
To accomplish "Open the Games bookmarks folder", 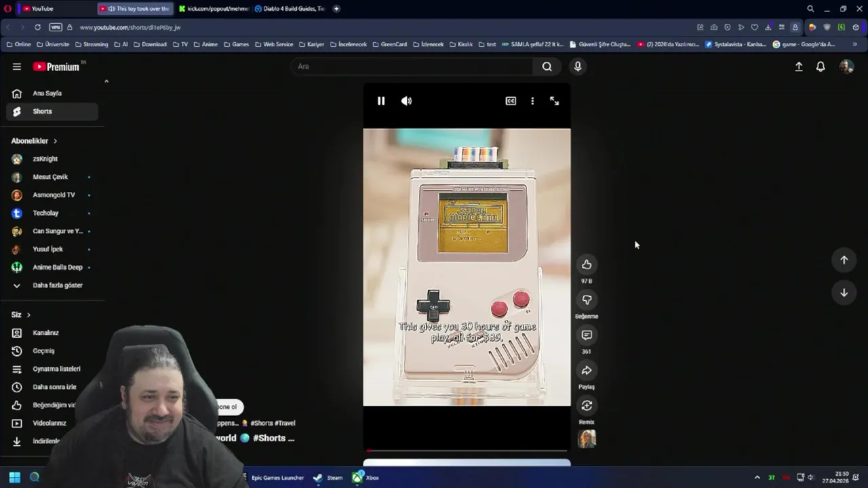I will [236, 44].
